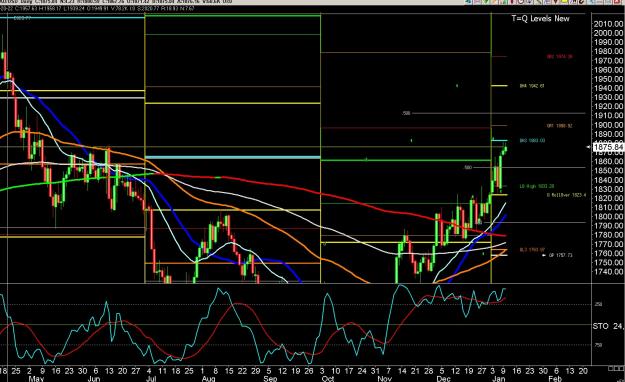Select the red BR2 1974 level label
The width and height of the screenshot is (625, 382).
[560, 57]
